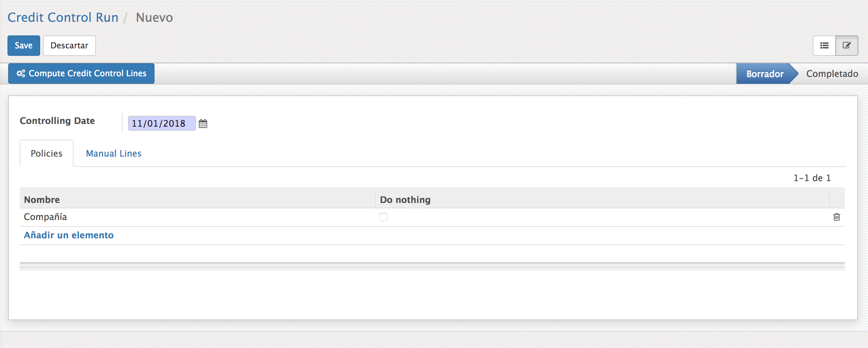Open the calendar date picker icon
This screenshot has height=348, width=868.
(x=203, y=124)
